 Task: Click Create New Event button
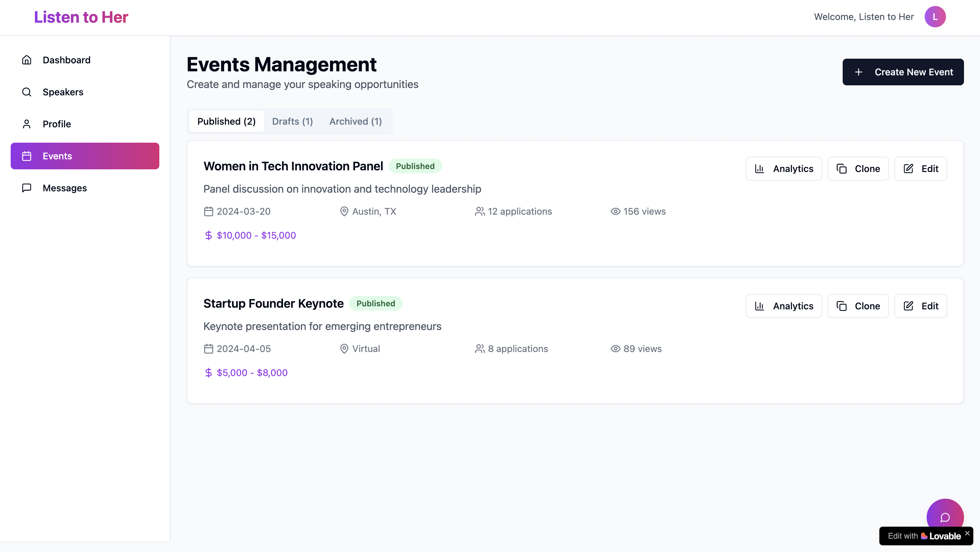[903, 72]
